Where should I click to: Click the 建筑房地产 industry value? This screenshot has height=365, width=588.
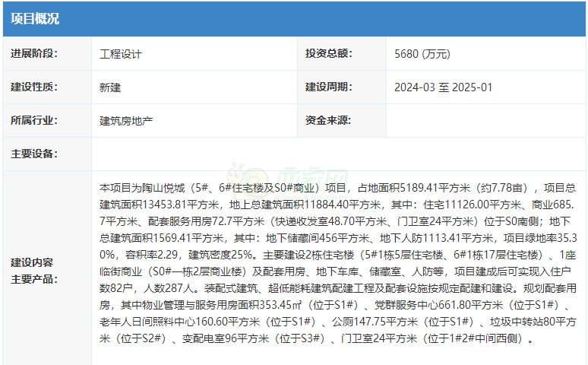[126, 121]
